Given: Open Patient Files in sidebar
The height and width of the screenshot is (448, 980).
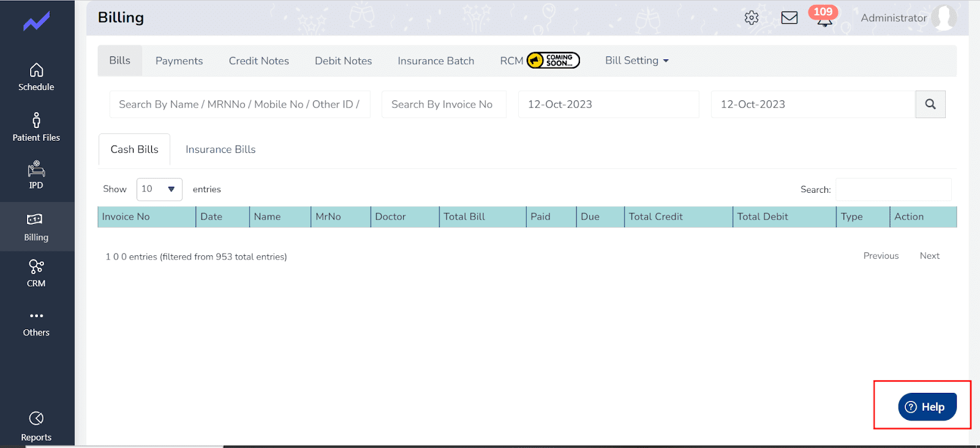Looking at the screenshot, I should click(x=36, y=127).
